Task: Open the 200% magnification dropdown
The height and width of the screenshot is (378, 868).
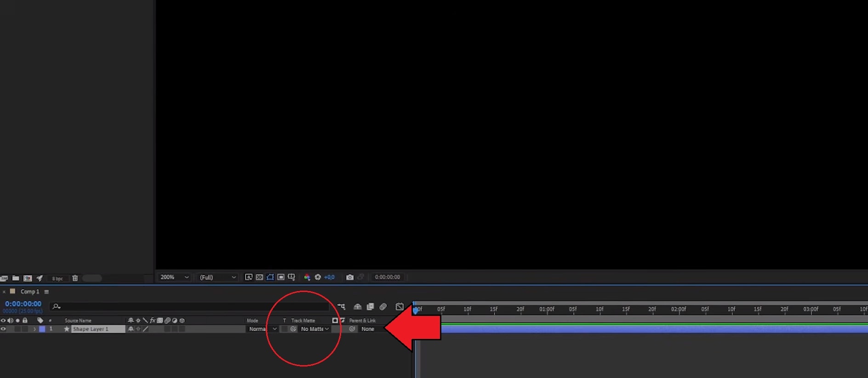Action: tap(174, 277)
